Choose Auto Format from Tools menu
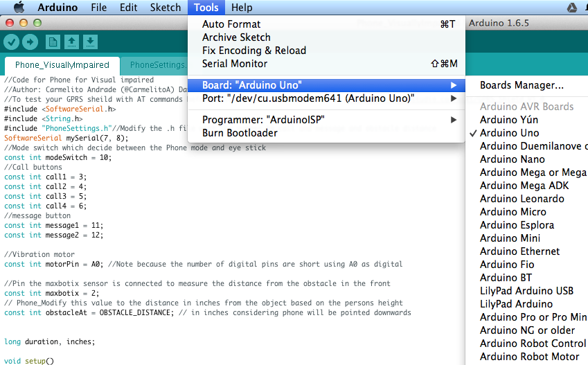This screenshot has width=588, height=365. tap(326, 24)
